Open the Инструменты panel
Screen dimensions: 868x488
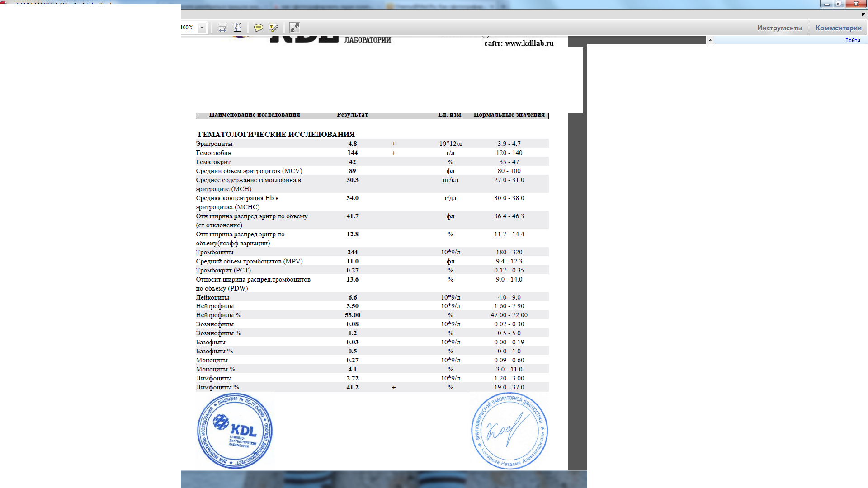tap(779, 28)
